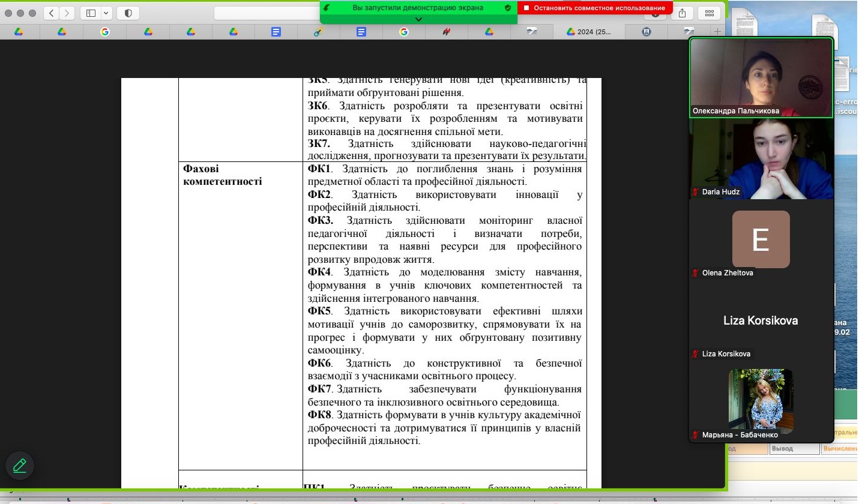Click the Safari share icon
The width and height of the screenshot is (862, 504).
682,13
